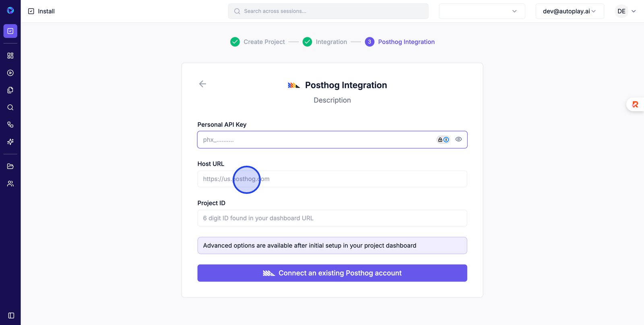Viewport: 644px width, 325px height.
Task: Open search with the sidebar magnifier icon
Action: click(x=10, y=107)
